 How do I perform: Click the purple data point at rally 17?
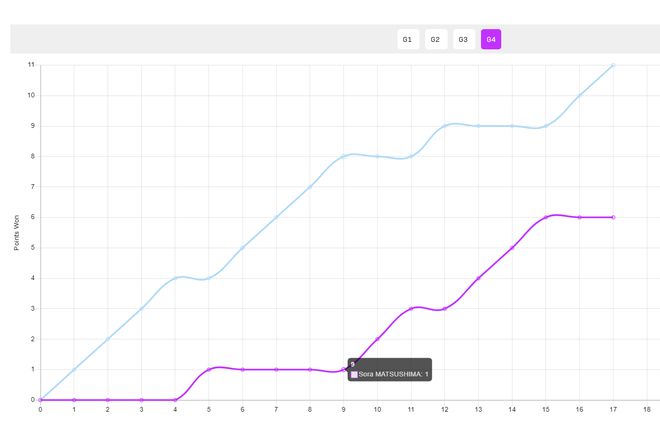pyautogui.click(x=613, y=218)
